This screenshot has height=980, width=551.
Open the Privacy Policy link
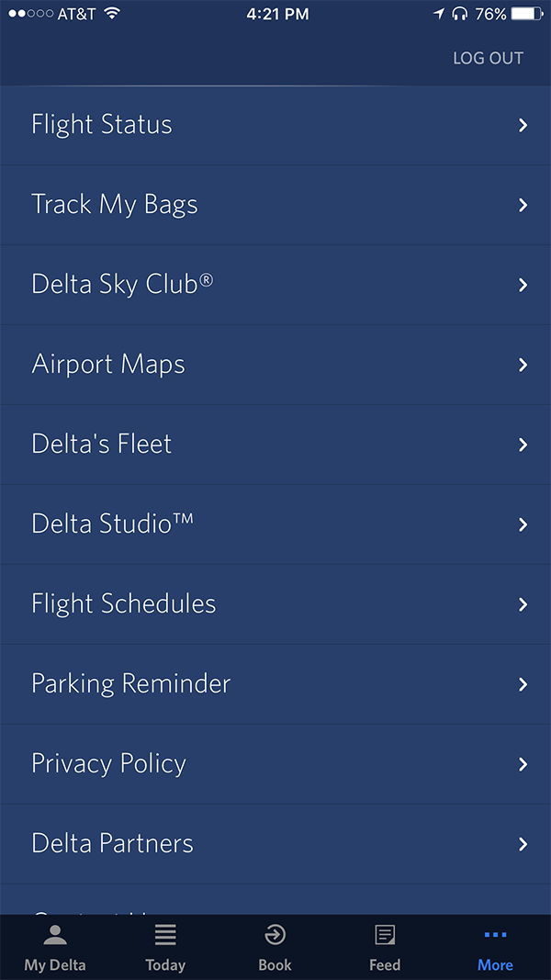click(109, 764)
